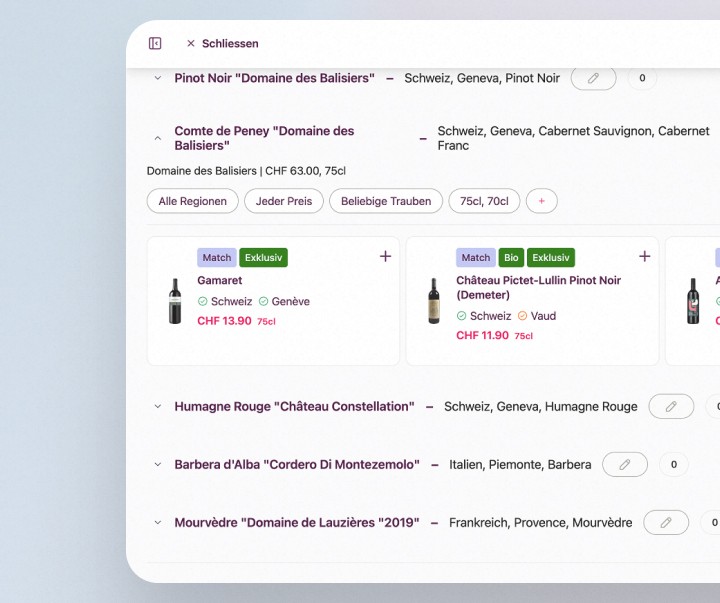Click the Schweiz check icon on Gamaret
This screenshot has width=720, height=603.
click(202, 301)
